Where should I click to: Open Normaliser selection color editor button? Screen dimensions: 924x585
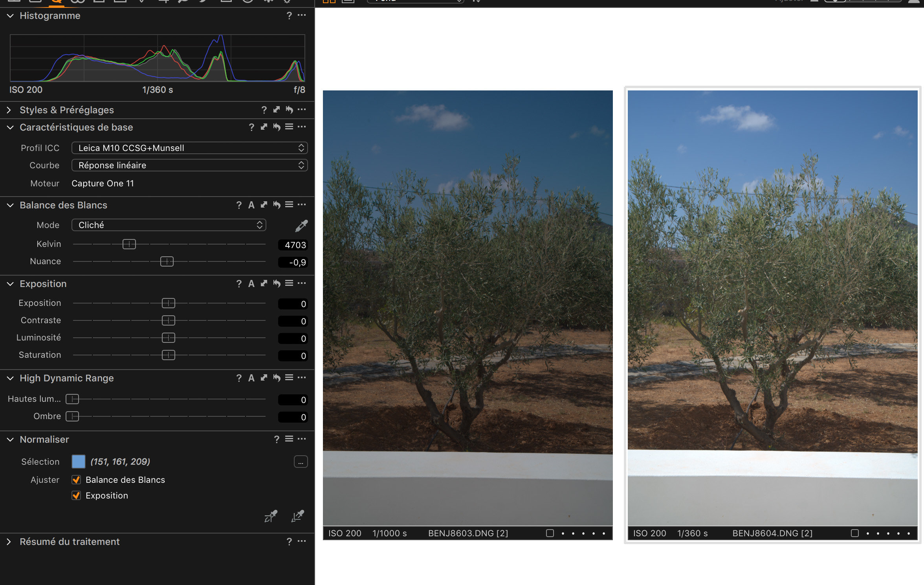(301, 462)
